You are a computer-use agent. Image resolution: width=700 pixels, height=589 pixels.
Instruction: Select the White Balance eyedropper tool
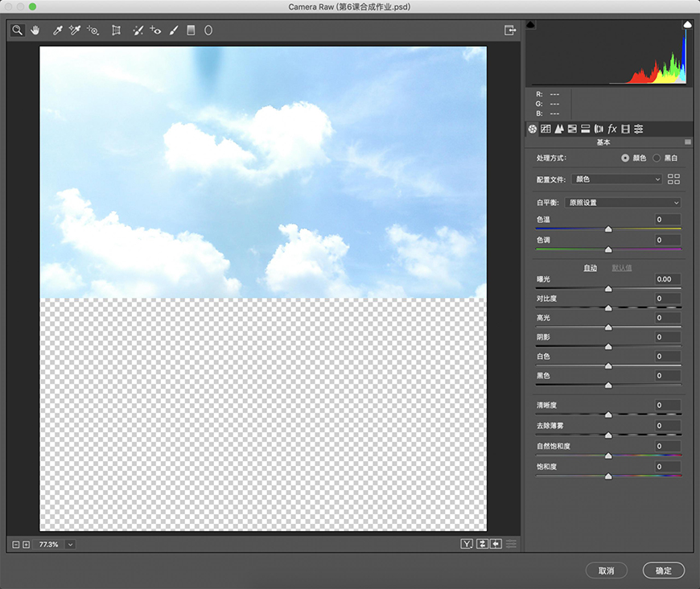point(57,31)
